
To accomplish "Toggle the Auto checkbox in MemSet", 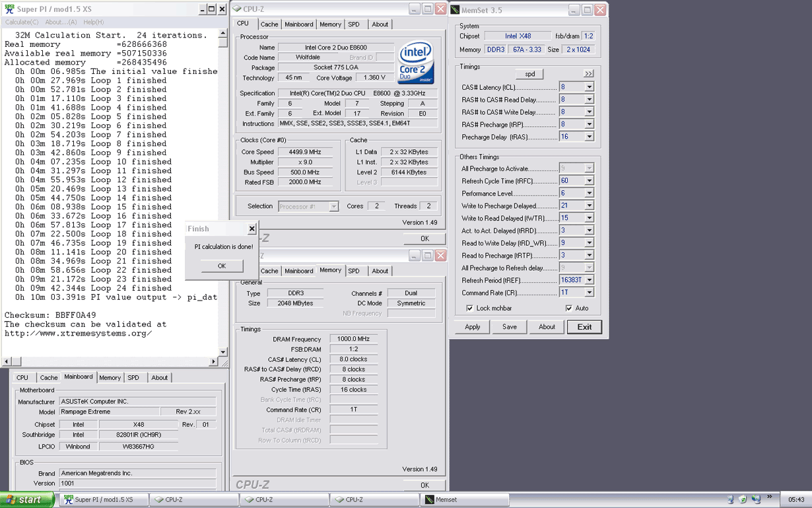I will click(568, 308).
